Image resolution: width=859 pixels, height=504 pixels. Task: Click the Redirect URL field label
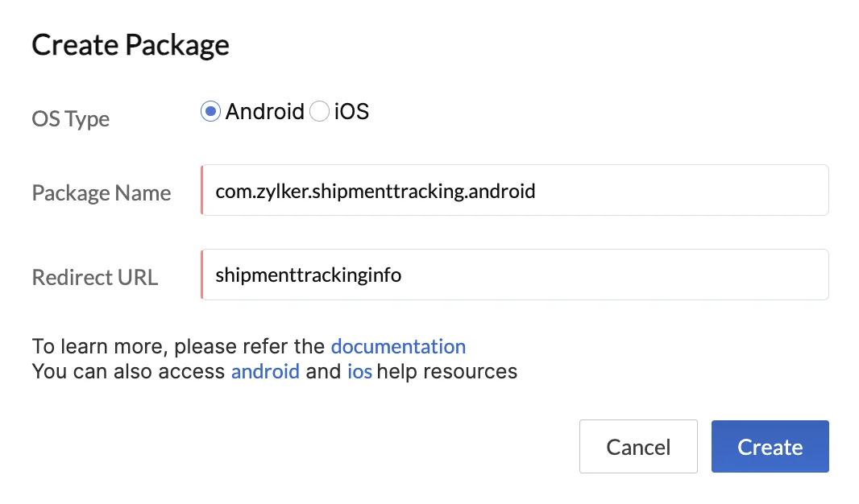95,277
